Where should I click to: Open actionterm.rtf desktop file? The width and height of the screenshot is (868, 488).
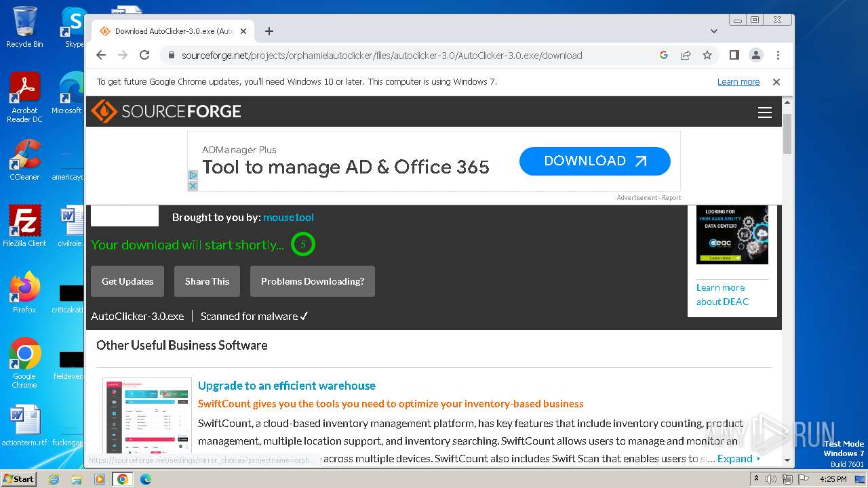coord(24,426)
